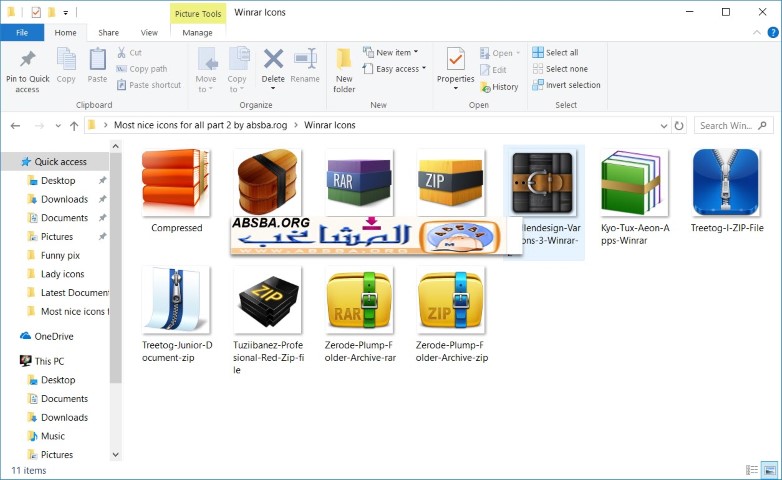Viewport: 782px width, 480px height.
Task: Open Latest Documents folder in sidebar
Action: point(68,293)
